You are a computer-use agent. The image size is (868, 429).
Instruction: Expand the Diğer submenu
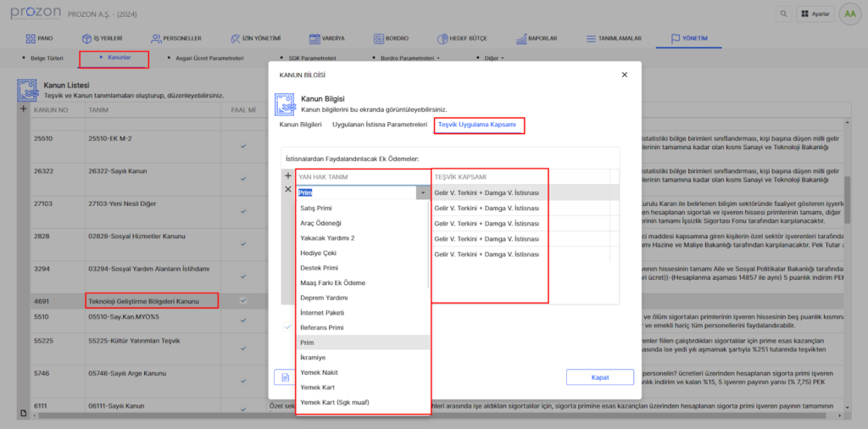click(495, 58)
